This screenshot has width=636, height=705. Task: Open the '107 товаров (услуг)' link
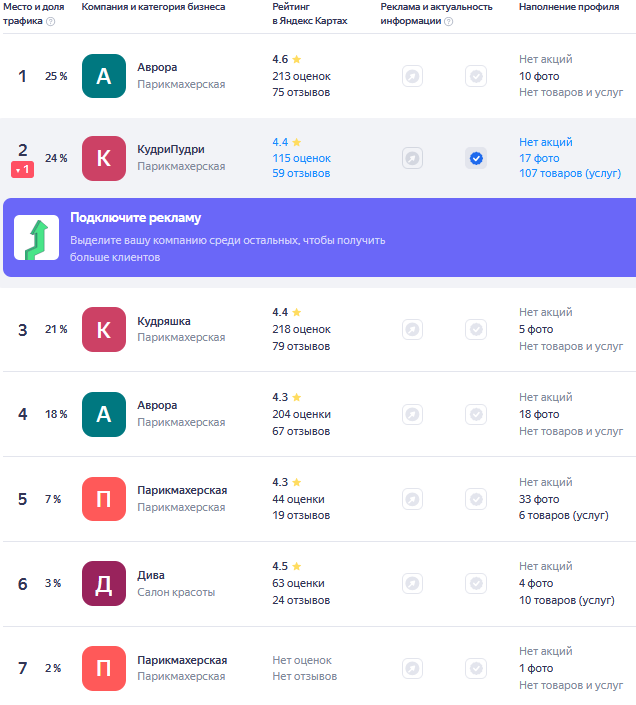click(570, 174)
